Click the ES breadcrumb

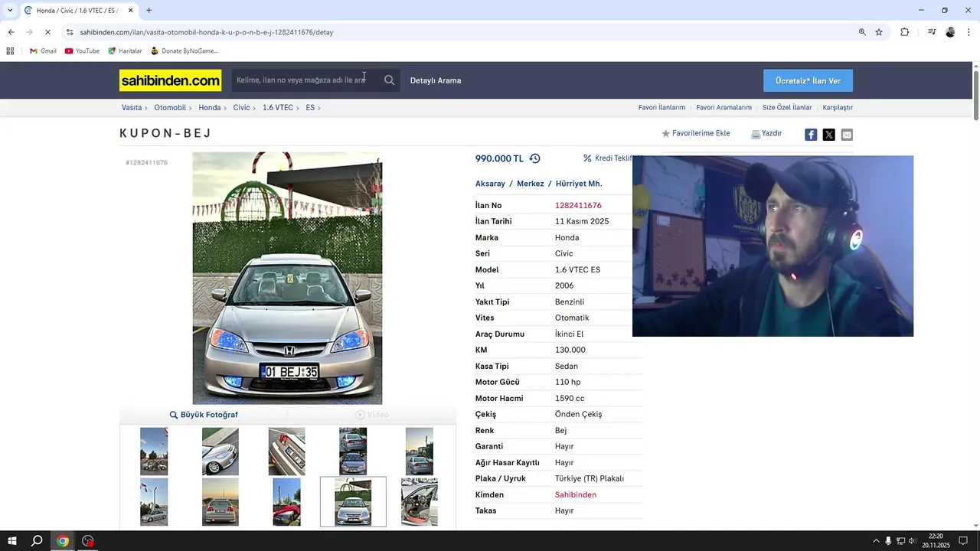[x=310, y=108]
